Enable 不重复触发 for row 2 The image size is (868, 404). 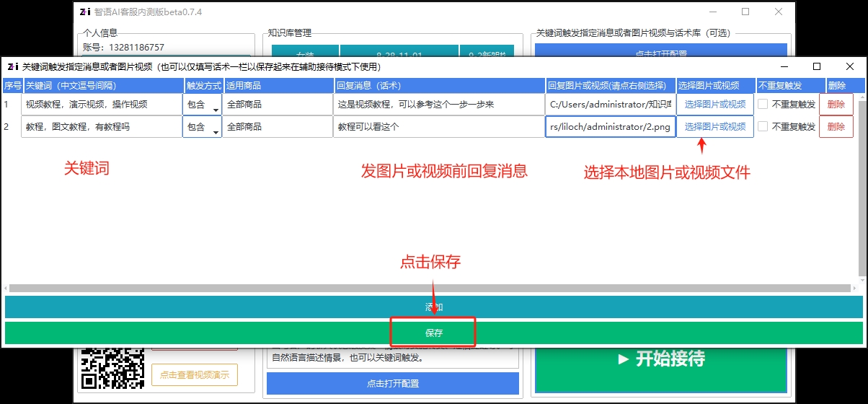click(x=763, y=127)
